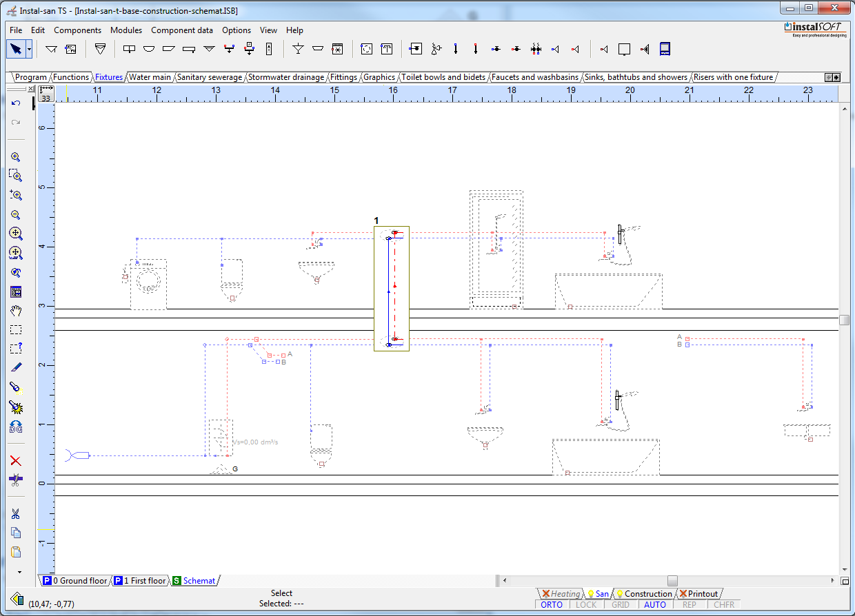Toggle the Construction layer tab
The width and height of the screenshot is (855, 616).
pos(644,593)
